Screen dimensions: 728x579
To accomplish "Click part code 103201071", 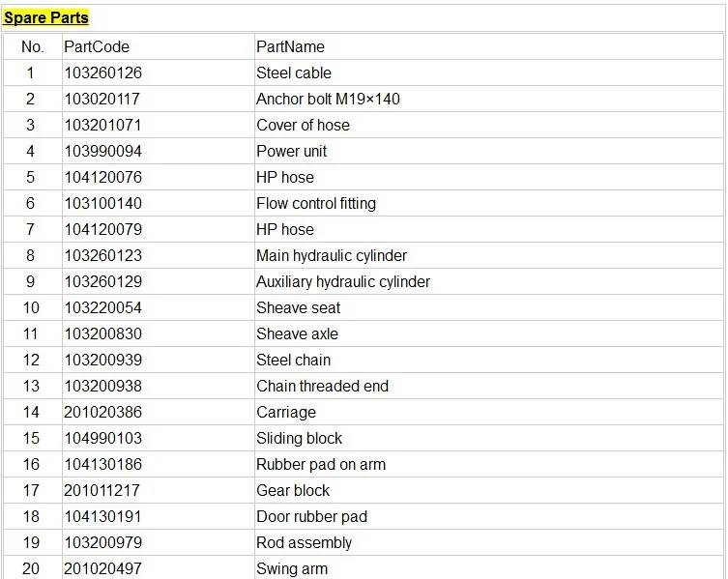I will click(102, 125).
